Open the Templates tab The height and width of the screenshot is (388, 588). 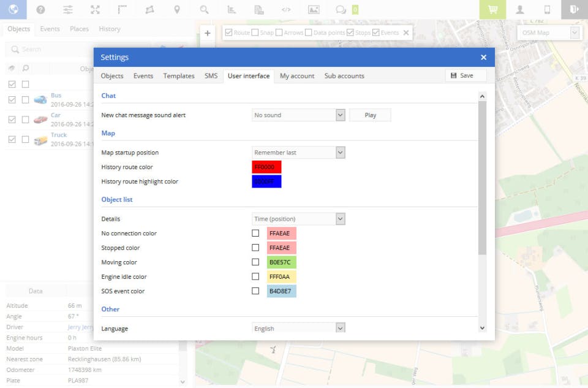click(179, 76)
